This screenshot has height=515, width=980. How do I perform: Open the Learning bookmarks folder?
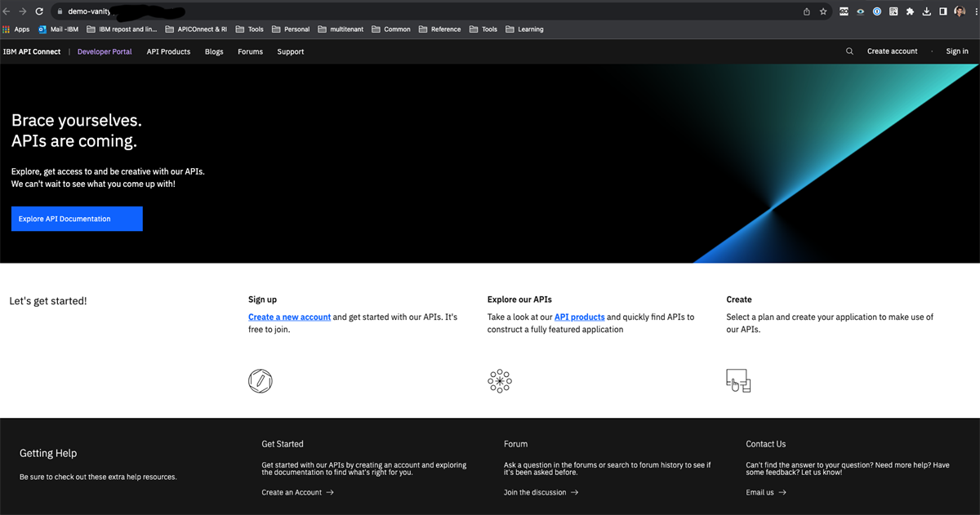coord(524,29)
